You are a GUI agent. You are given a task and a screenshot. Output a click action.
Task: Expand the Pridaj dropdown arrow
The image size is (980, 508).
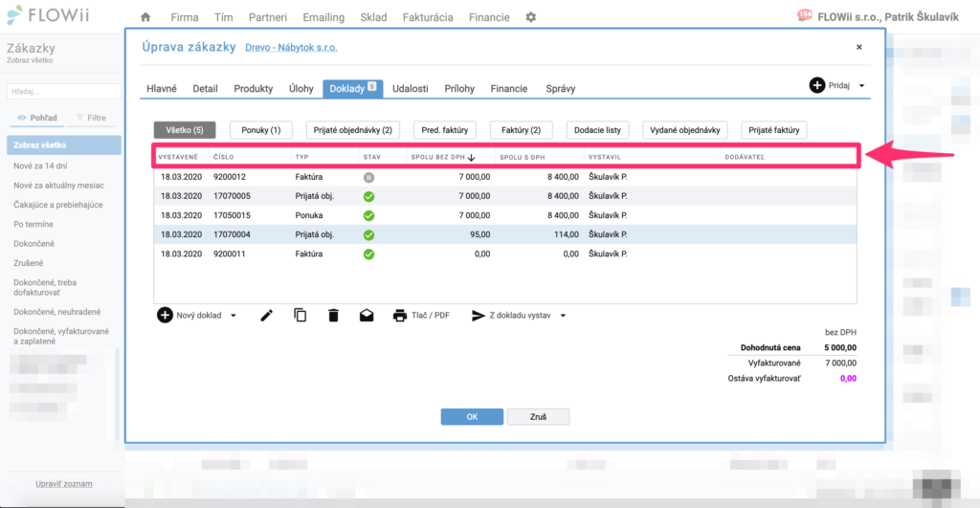862,85
